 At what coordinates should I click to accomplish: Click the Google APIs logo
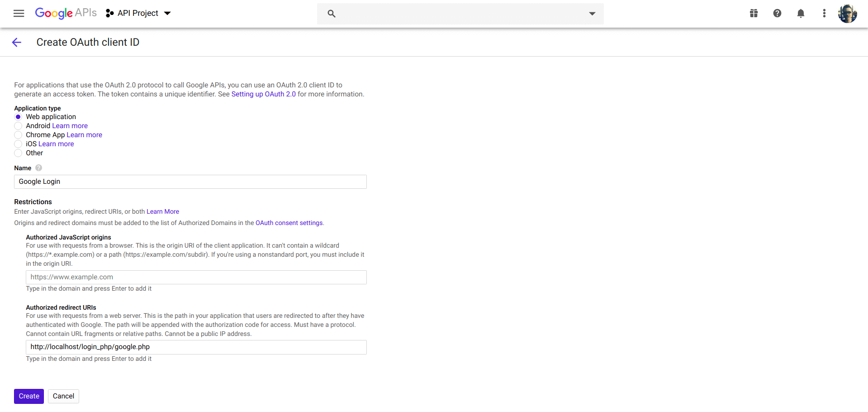click(66, 13)
